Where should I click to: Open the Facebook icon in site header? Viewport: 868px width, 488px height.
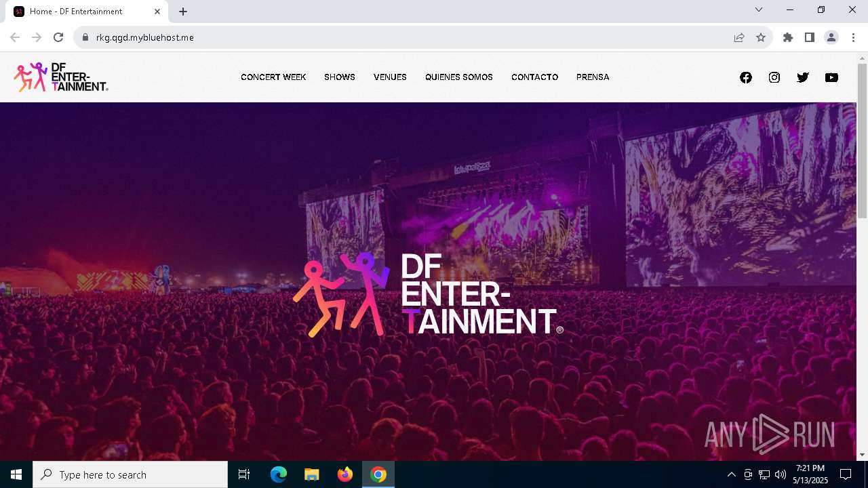(746, 77)
